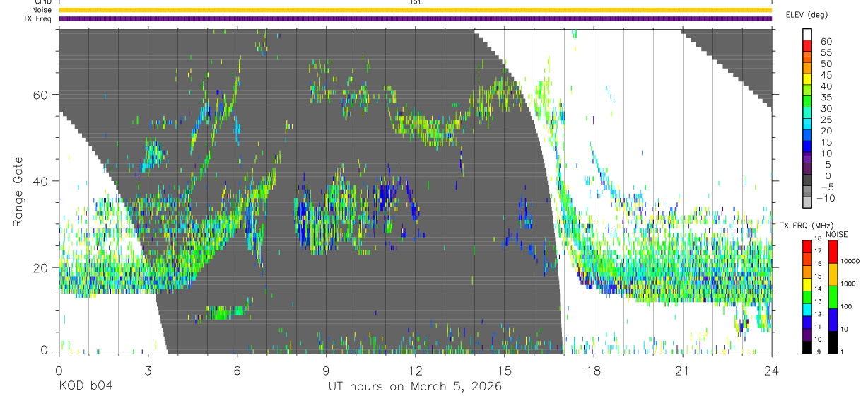Click the yellow Noise indicator bar
The height and width of the screenshot is (401, 868).
(414, 11)
